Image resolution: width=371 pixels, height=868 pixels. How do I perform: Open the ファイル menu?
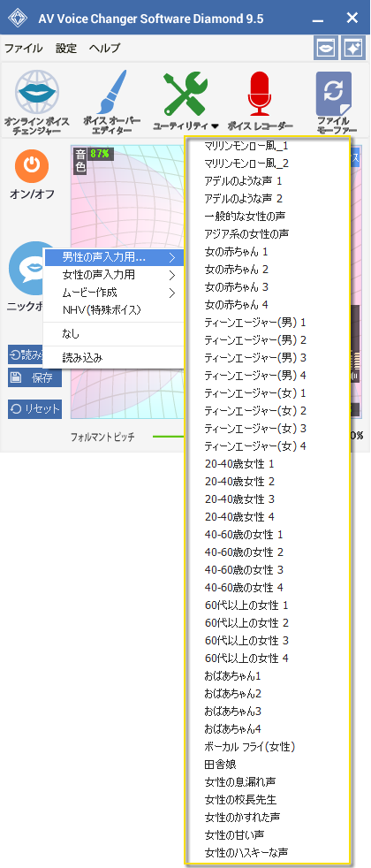click(x=23, y=48)
